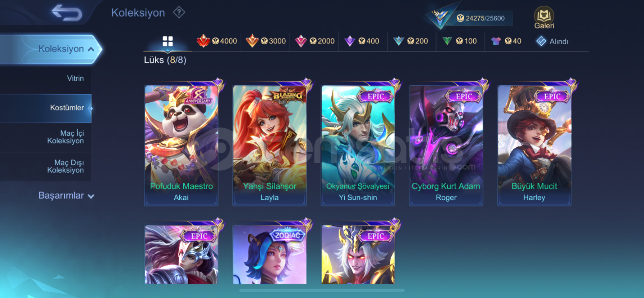The image size is (644, 298).
Task: Open the Pofuduk Maestro Akai skin card
Action: click(x=181, y=145)
